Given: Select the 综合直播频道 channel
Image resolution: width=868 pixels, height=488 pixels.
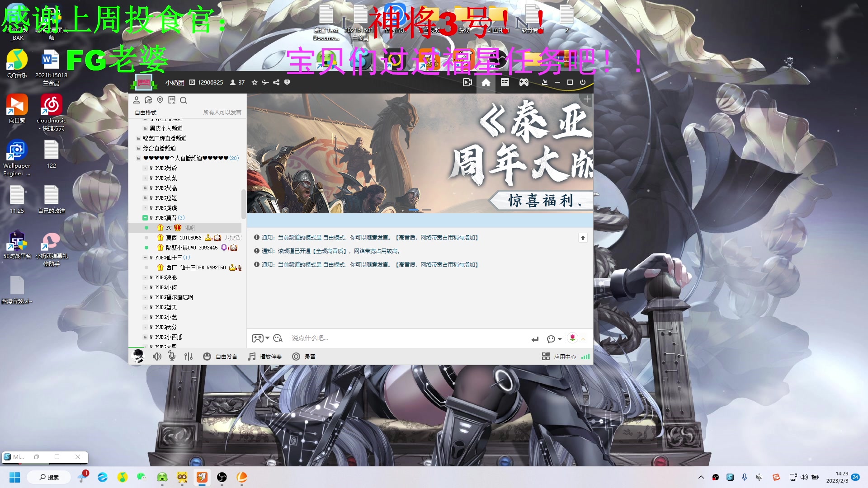Looking at the screenshot, I should point(159,148).
